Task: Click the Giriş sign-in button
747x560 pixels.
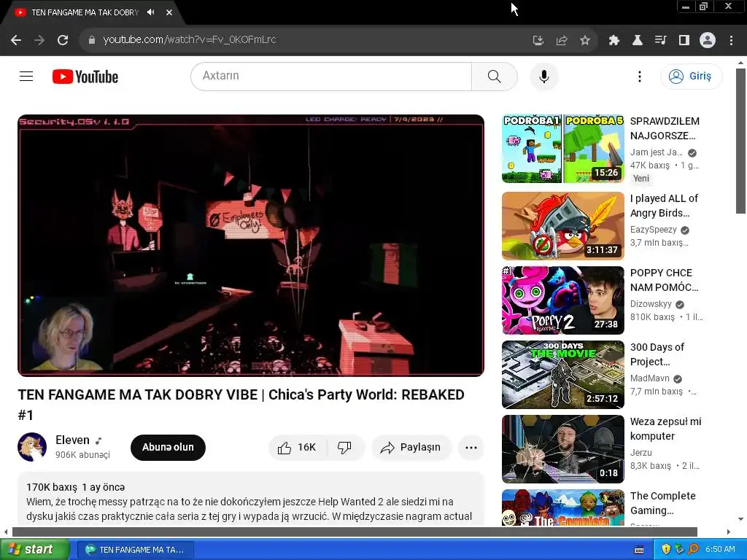Action: [691, 76]
